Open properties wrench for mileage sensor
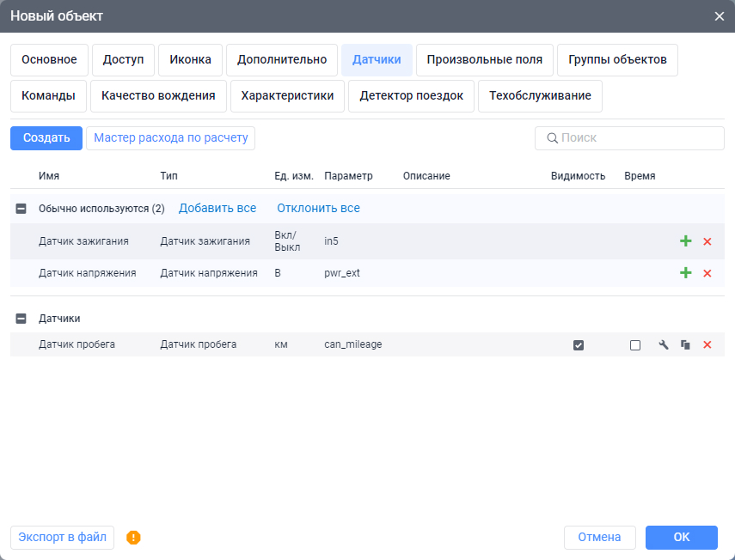This screenshot has height=560, width=735. (664, 345)
